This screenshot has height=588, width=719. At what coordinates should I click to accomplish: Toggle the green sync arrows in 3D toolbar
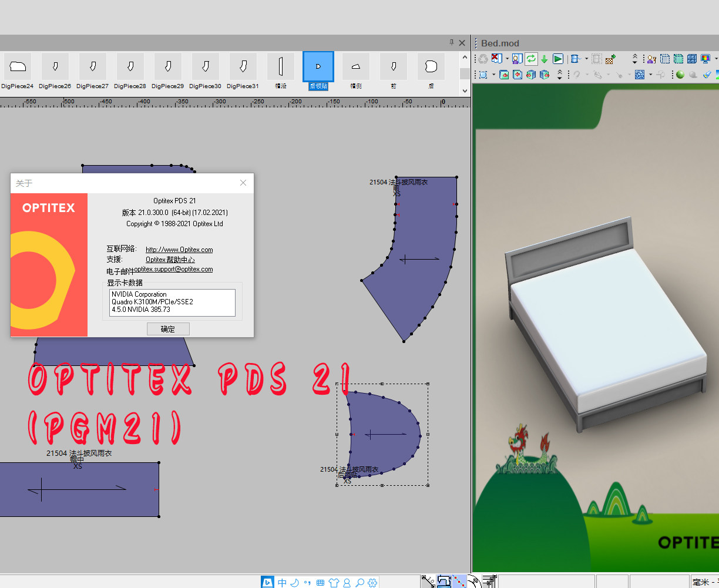click(x=530, y=59)
